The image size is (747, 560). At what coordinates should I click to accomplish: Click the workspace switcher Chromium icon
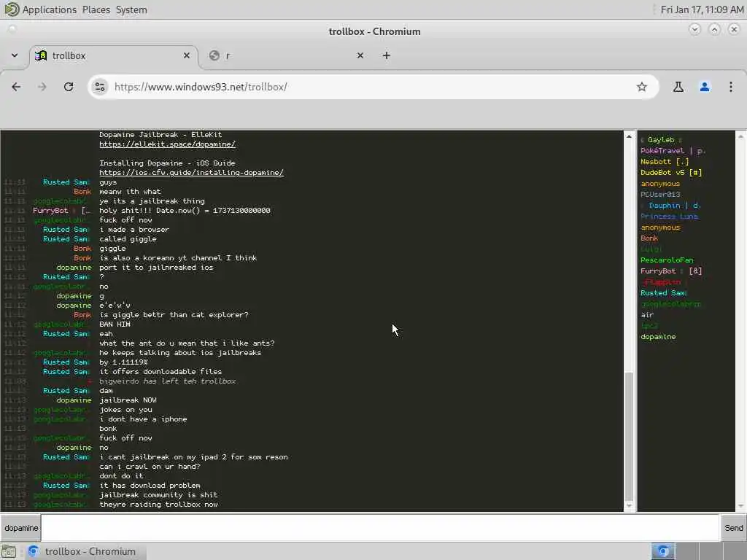[x=662, y=551]
